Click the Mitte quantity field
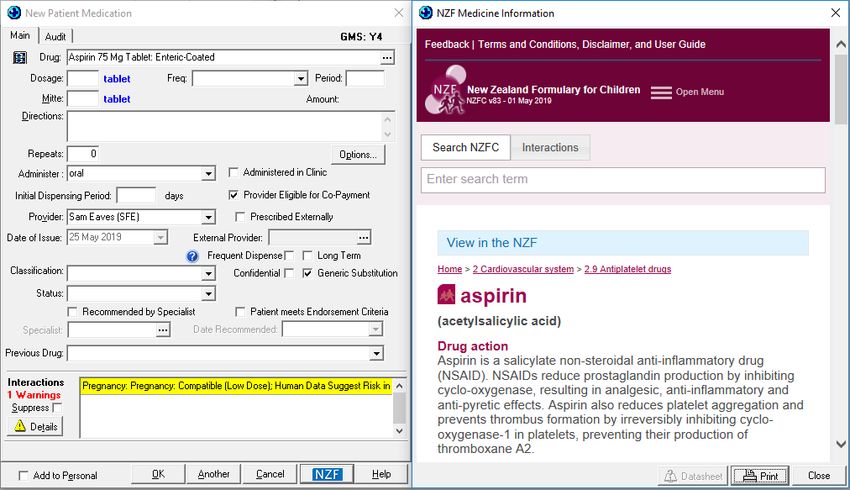 click(82, 99)
